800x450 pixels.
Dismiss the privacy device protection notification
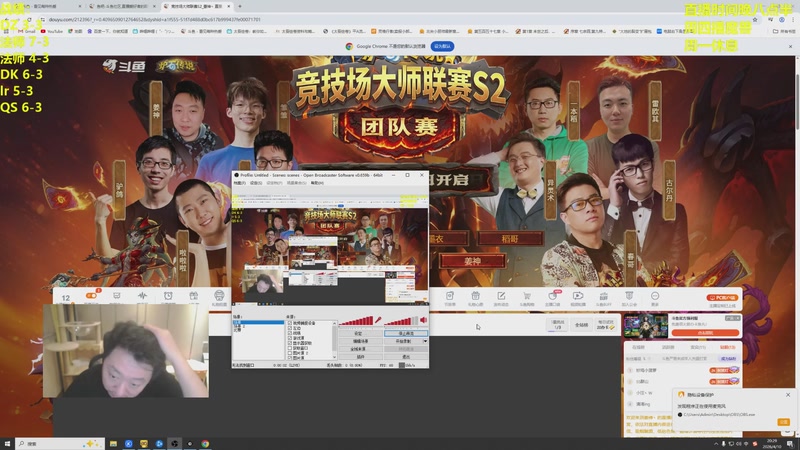pyautogui.click(x=788, y=395)
